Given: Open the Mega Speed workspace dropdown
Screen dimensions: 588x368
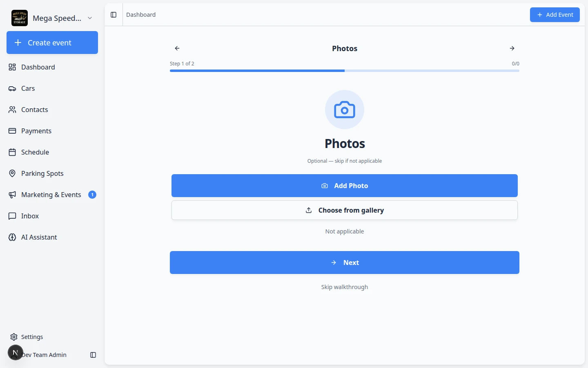Looking at the screenshot, I should click(52, 18).
